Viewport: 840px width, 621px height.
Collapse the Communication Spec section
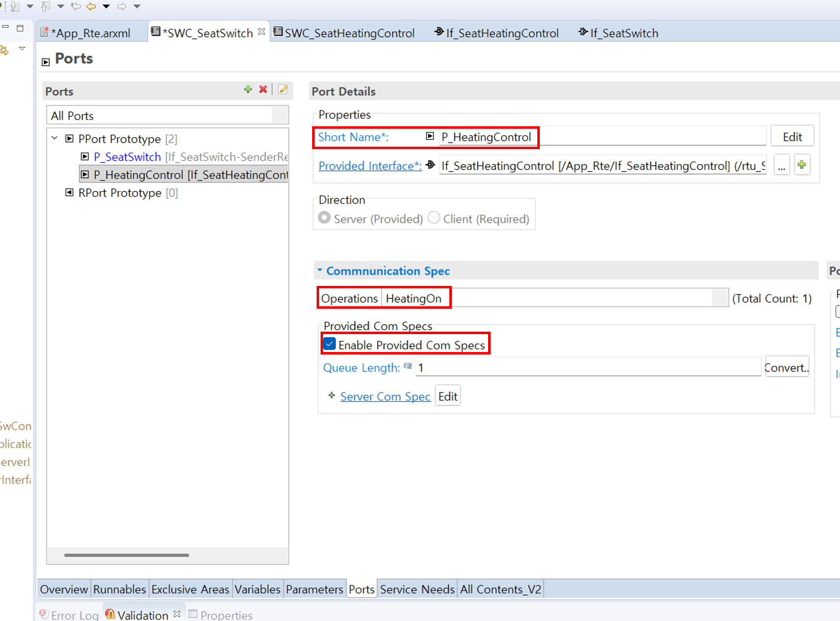point(320,270)
